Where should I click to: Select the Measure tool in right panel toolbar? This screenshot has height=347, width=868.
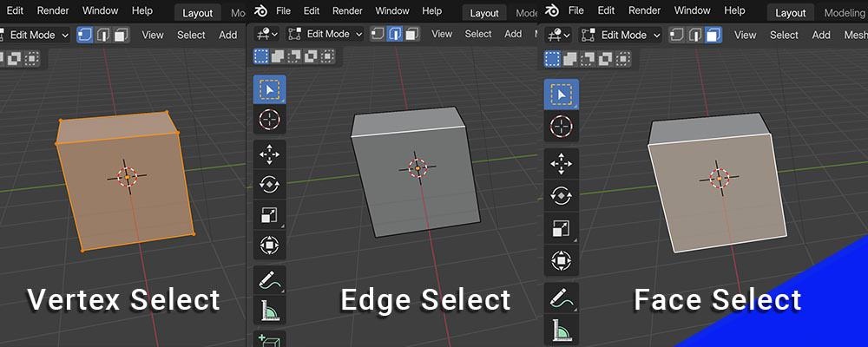[x=562, y=330]
